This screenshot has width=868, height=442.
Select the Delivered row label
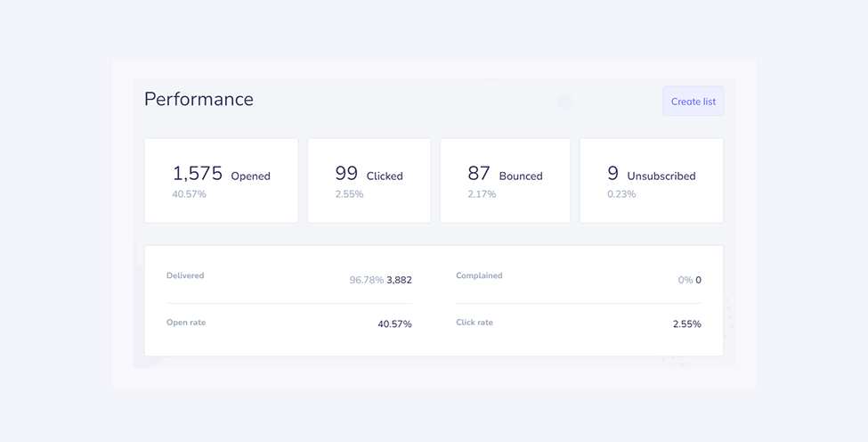185,276
